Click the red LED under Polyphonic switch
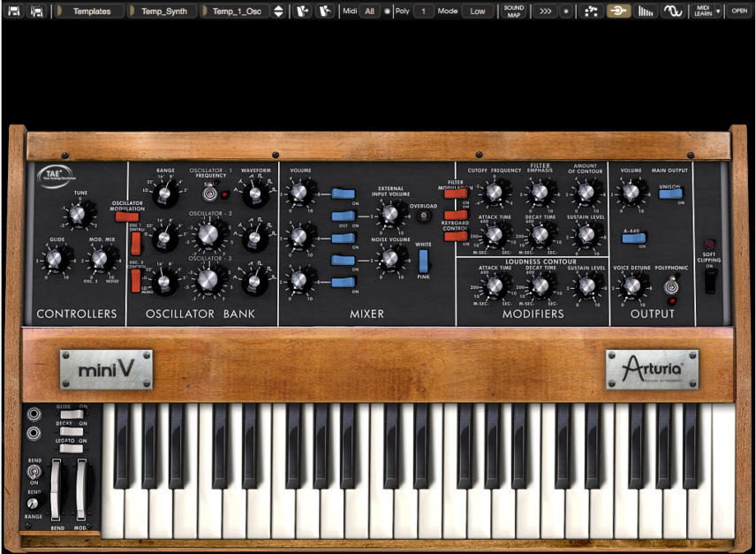The height and width of the screenshot is (554, 756). [671, 301]
